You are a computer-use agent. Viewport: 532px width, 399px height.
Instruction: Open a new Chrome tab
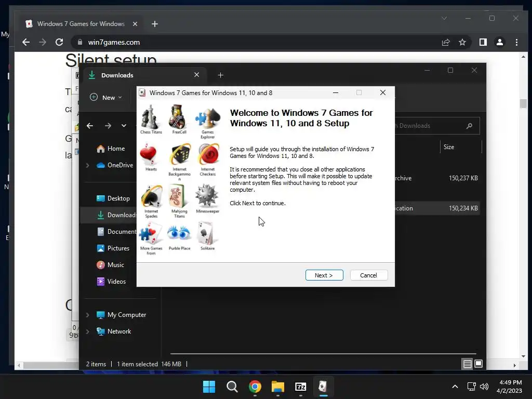[x=155, y=24]
